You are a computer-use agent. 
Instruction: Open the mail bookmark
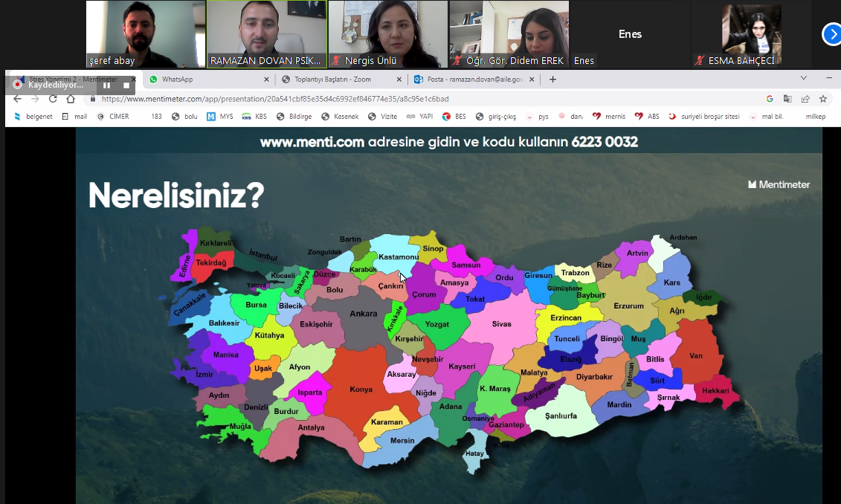(x=74, y=117)
